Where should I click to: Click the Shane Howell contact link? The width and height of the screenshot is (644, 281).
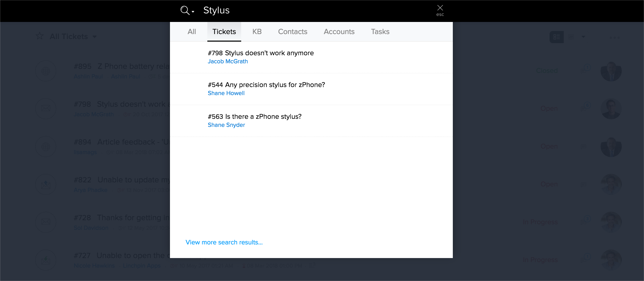coord(226,93)
